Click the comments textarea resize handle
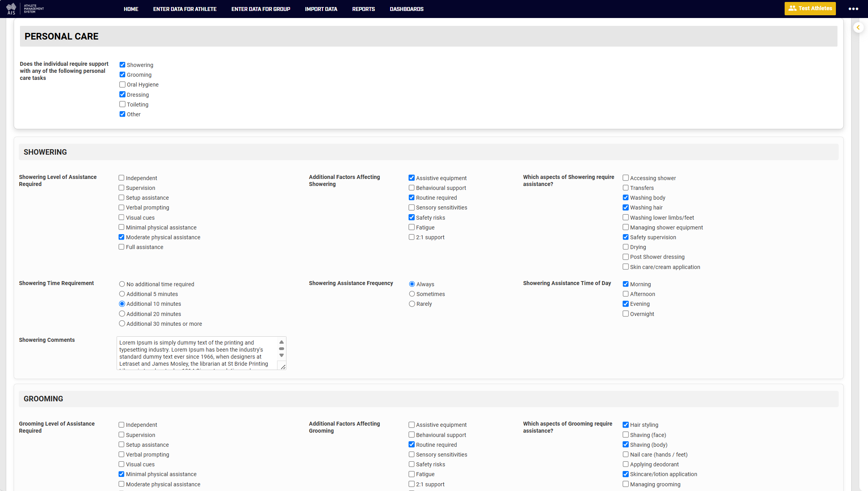Screen dimensions: 868x491 [x=283, y=366]
